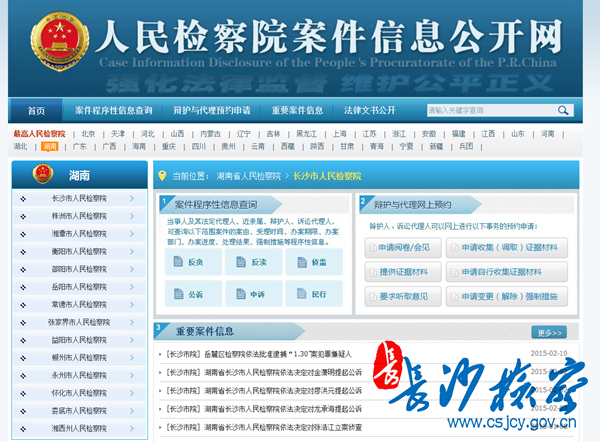Viewport: 600px width, 442px height.
Task: Open the 首页 navigation tab
Action: tap(37, 110)
